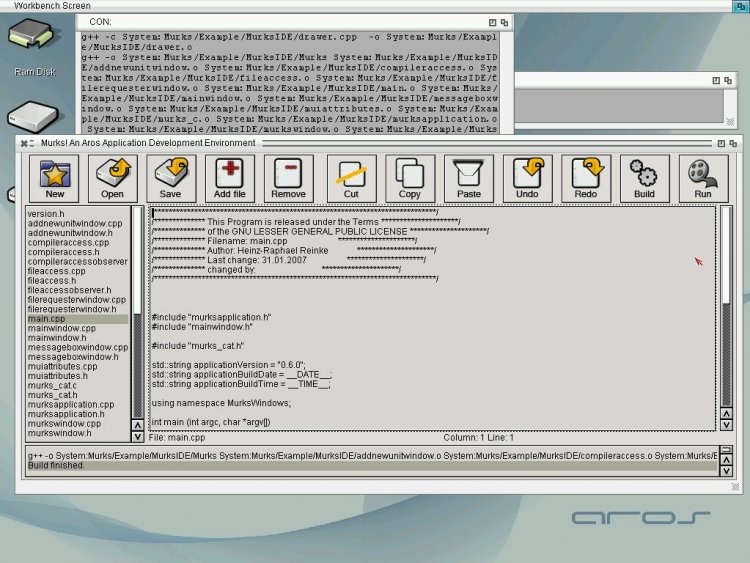Click the #include "murks_cat.h" line
This screenshot has width=750, height=563.
[x=198, y=346]
